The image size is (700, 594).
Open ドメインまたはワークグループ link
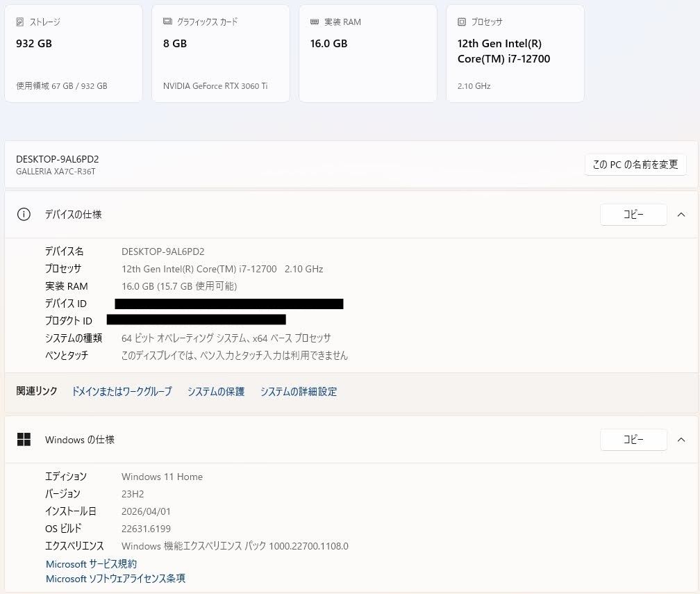(x=122, y=392)
